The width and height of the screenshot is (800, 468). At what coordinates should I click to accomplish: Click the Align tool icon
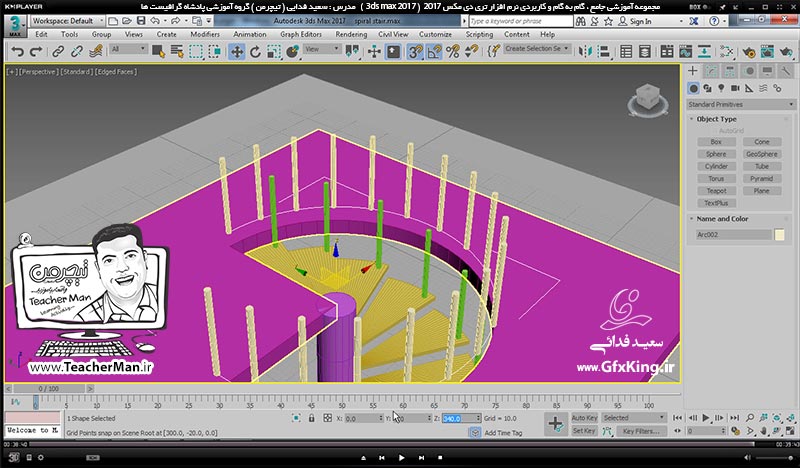[x=604, y=52]
